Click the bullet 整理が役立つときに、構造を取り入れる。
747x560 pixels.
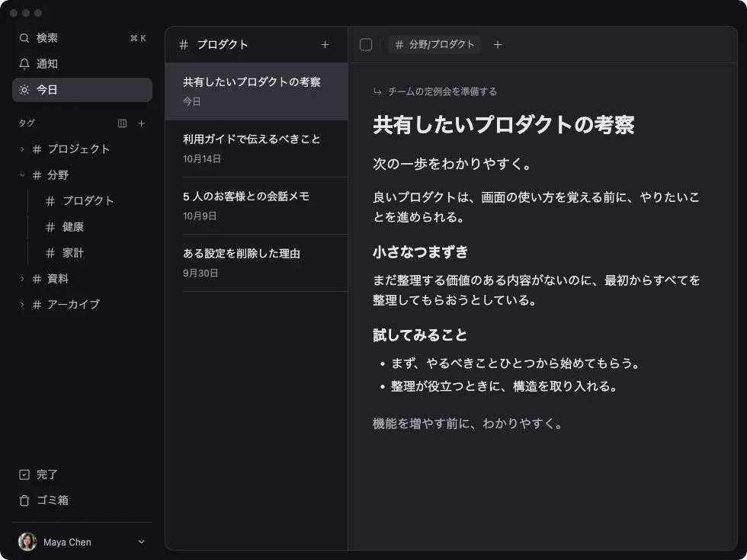coord(504,386)
